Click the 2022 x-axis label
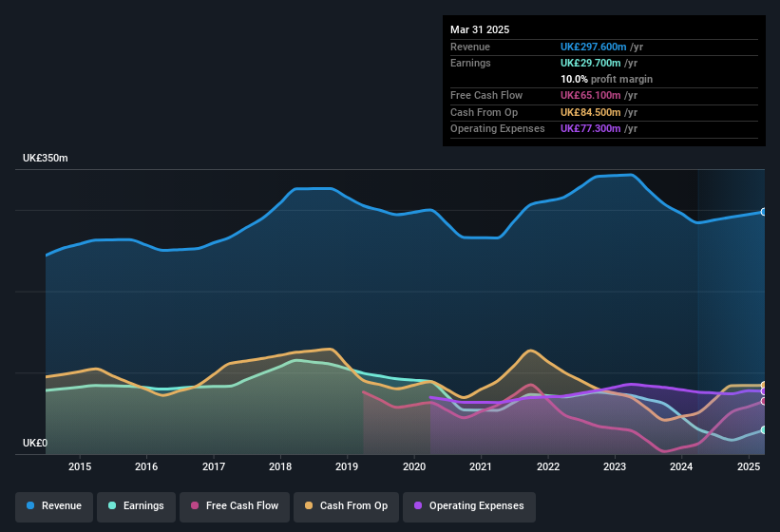Viewport: 780px width, 532px height. point(548,466)
